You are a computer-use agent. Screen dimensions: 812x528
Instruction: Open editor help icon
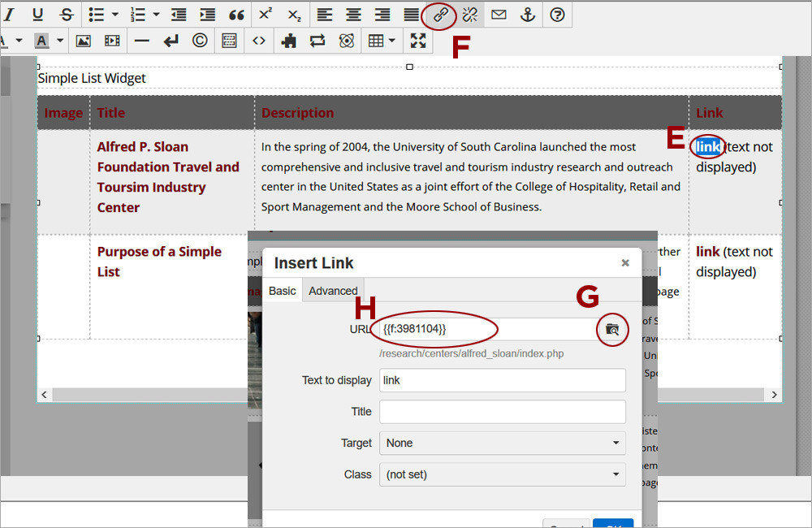click(x=557, y=15)
